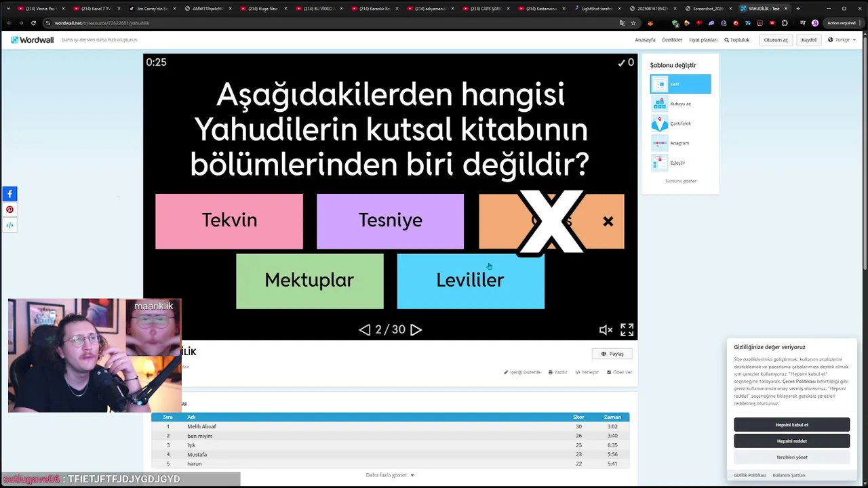The height and width of the screenshot is (488, 868).
Task: Open the Topluluk search menu item
Action: tap(737, 40)
